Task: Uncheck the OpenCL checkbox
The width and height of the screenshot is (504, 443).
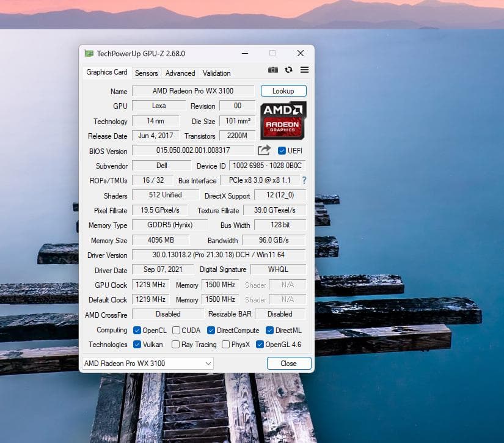Action: click(x=136, y=330)
